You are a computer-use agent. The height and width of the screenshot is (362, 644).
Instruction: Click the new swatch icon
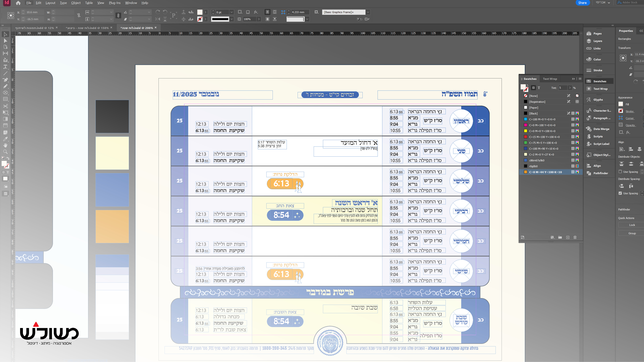[x=568, y=237]
